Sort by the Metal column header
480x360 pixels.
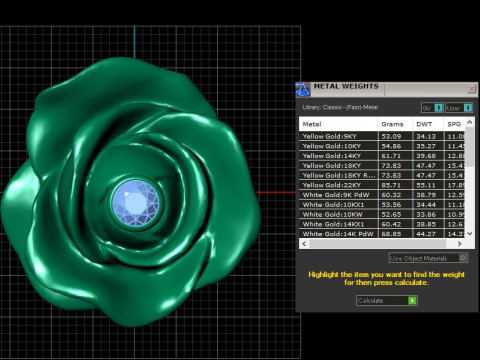coord(338,124)
